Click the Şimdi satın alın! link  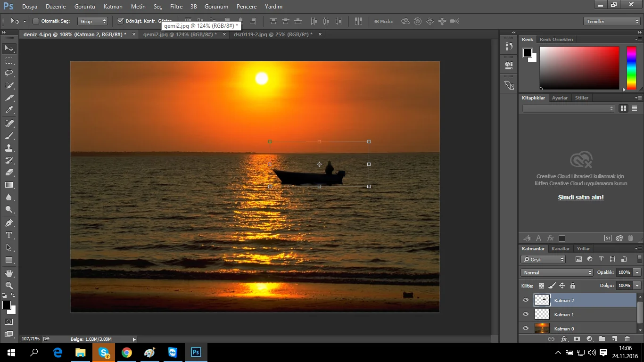[x=581, y=197]
